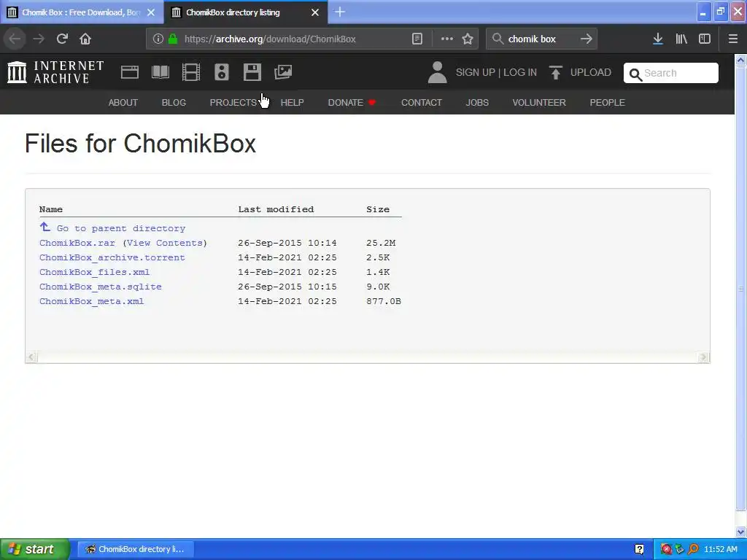This screenshot has width=747, height=560.
Task: Close the Chomik Box Free Download tab
Action: coord(151,12)
